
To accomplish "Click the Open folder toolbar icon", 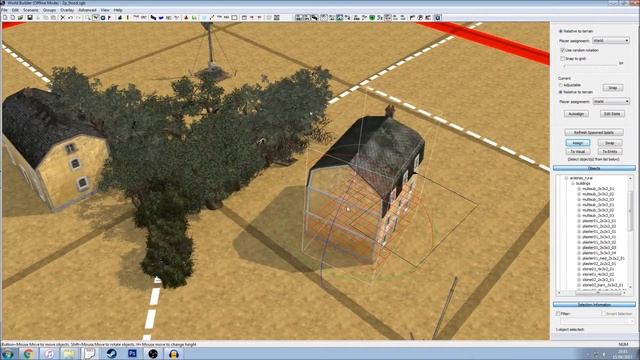I will [x=20, y=18].
